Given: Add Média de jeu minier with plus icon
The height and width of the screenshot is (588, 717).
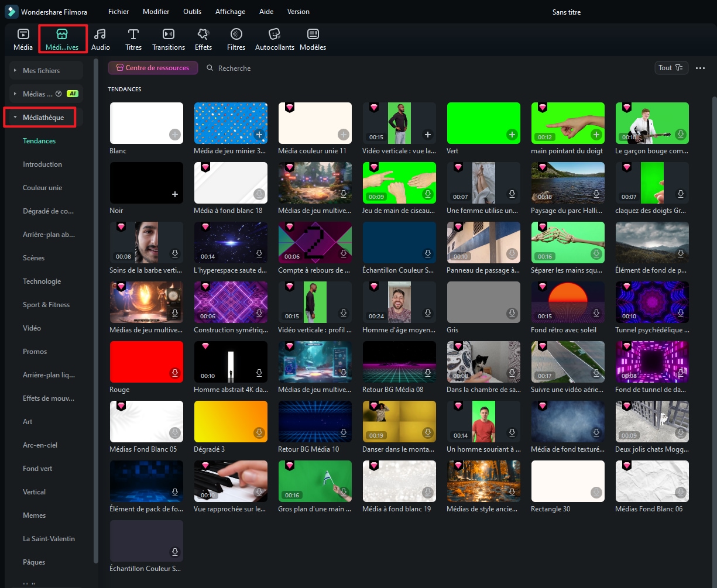Looking at the screenshot, I should click(259, 135).
